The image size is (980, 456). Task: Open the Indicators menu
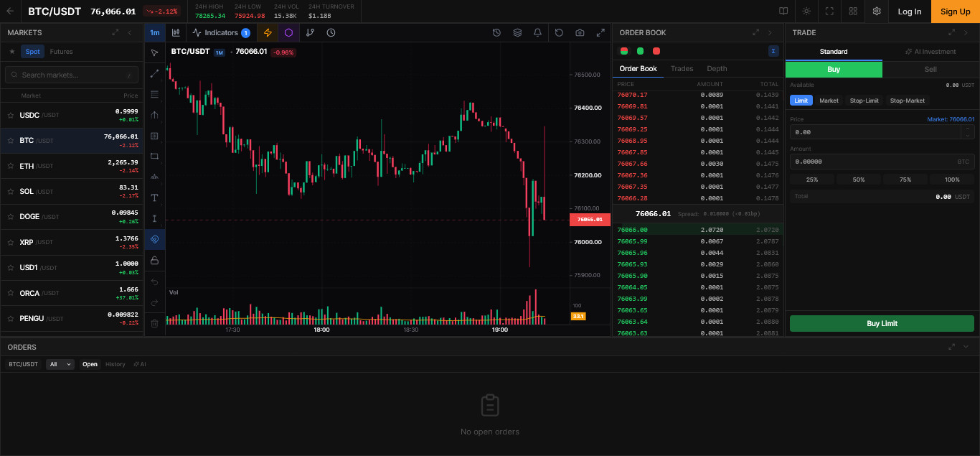(x=221, y=32)
